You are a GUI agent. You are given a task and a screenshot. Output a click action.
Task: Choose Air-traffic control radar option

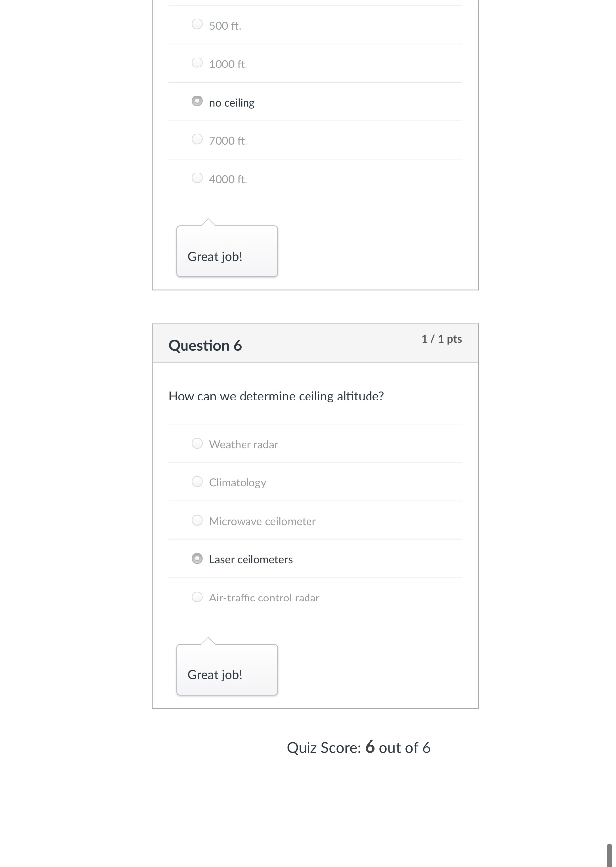(x=197, y=597)
